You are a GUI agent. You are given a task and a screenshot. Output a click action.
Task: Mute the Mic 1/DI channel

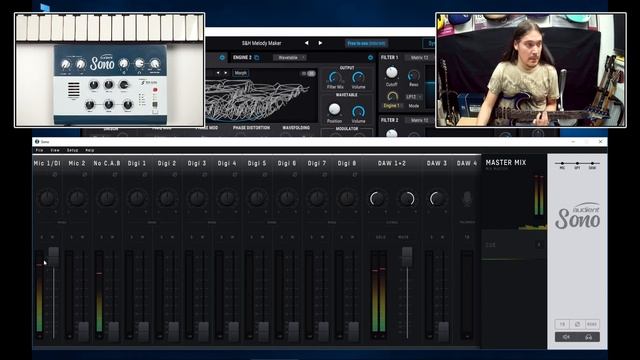(53, 237)
